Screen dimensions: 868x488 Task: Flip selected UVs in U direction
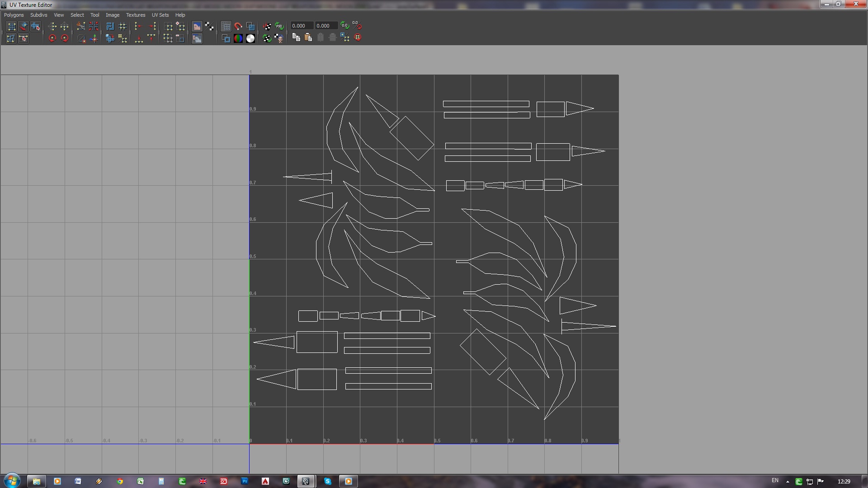pos(52,26)
